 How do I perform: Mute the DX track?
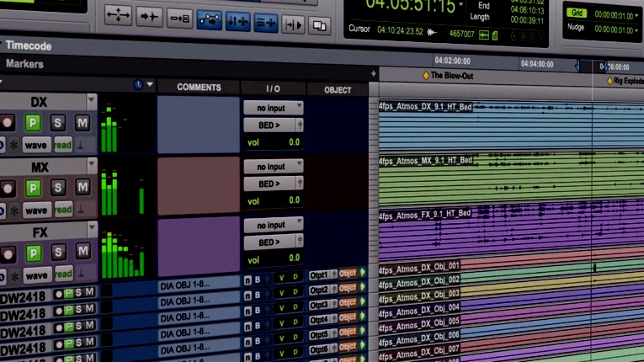click(x=82, y=122)
